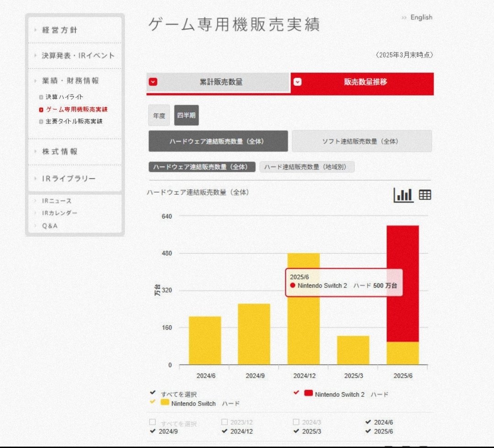Click the 2024/9 yellow bar
This screenshot has height=448, width=494.
[254, 334]
